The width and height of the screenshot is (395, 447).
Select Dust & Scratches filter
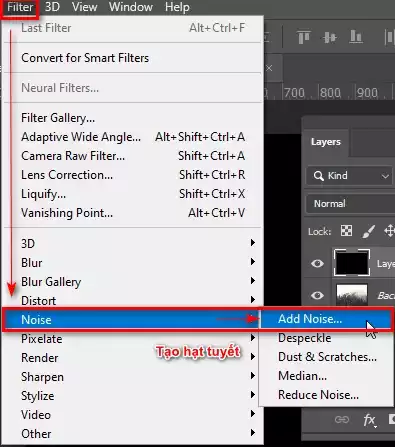pyautogui.click(x=326, y=357)
